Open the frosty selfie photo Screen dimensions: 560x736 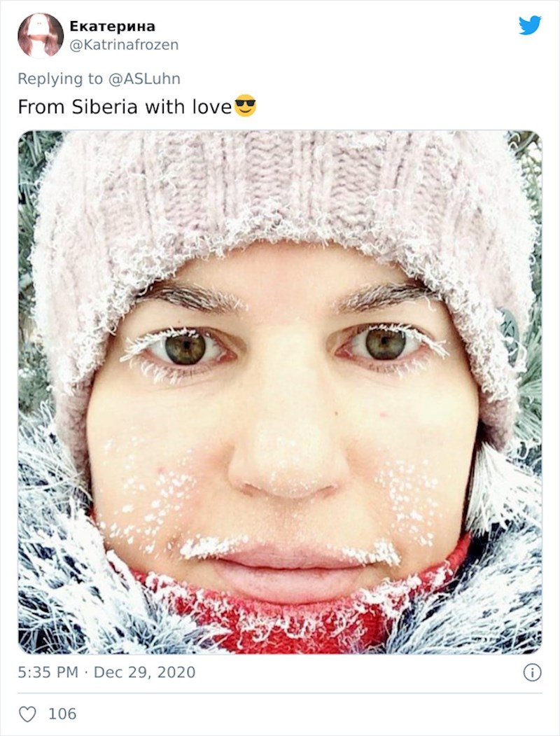click(x=280, y=392)
